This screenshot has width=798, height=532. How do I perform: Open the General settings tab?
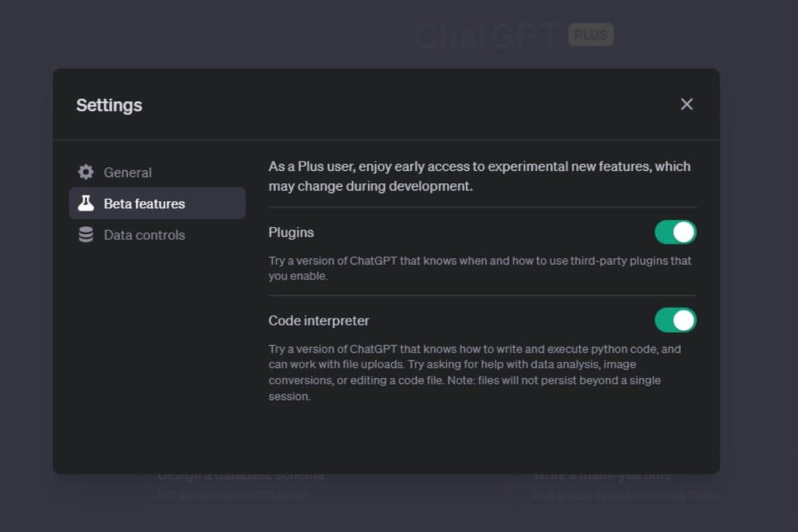[x=157, y=172]
